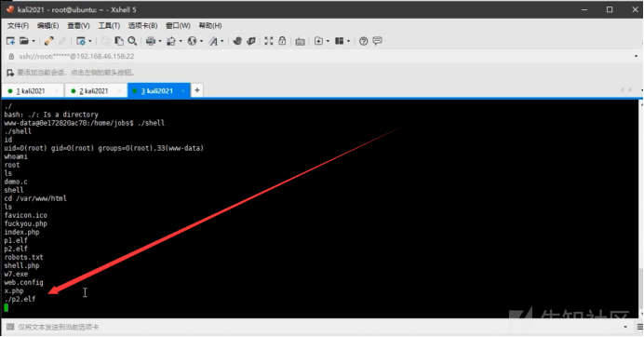The image size is (644, 337).
Task: Click the Font toolbar icon
Action: pyautogui.click(x=213, y=41)
